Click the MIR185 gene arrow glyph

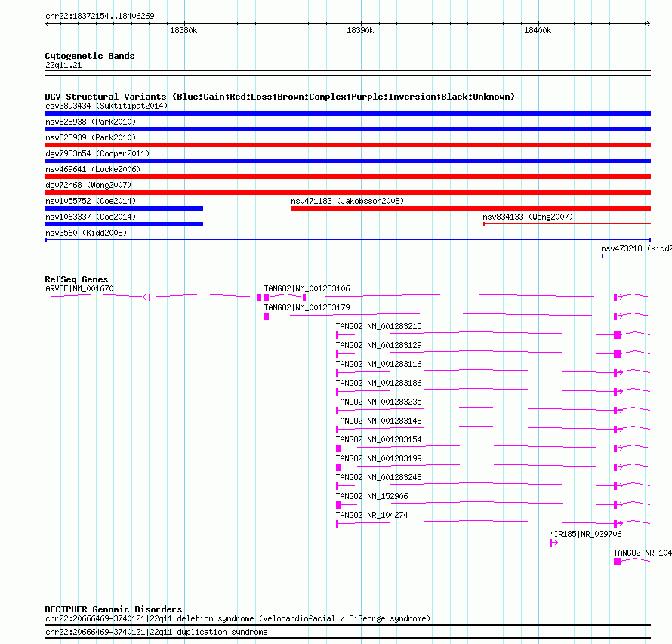point(553,543)
